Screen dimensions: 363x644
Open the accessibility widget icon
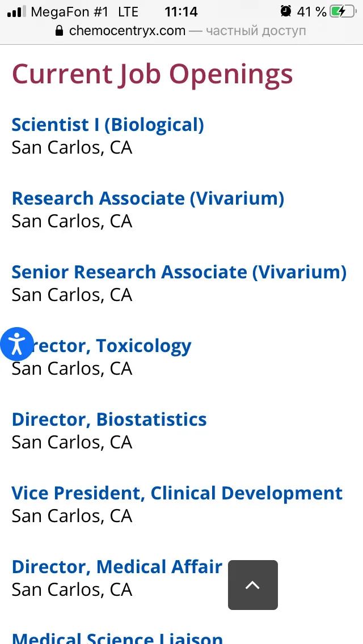pos(17,344)
